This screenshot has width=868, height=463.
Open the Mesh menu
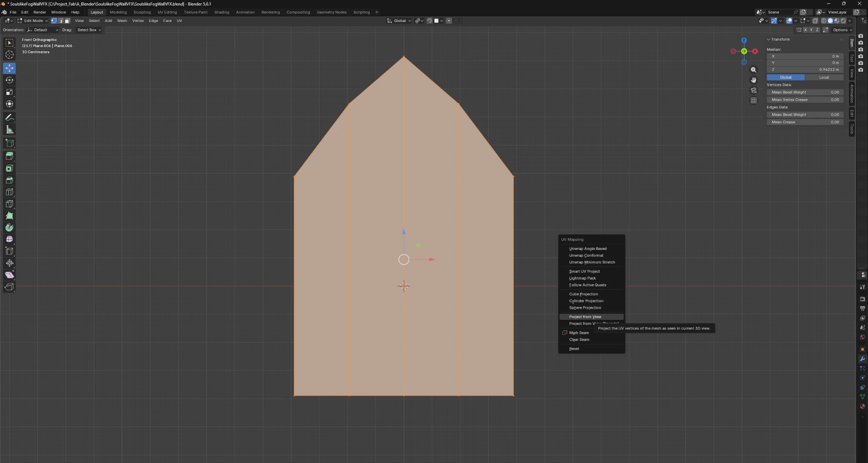tap(122, 21)
